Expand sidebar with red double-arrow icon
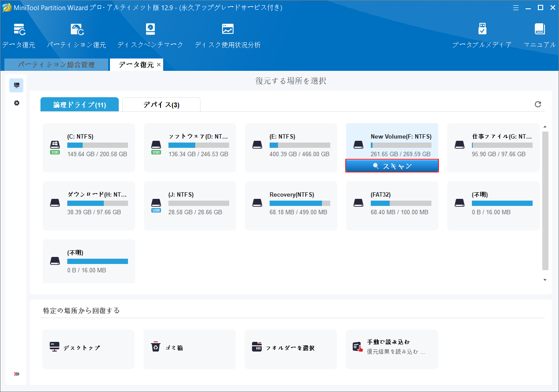 click(x=17, y=374)
